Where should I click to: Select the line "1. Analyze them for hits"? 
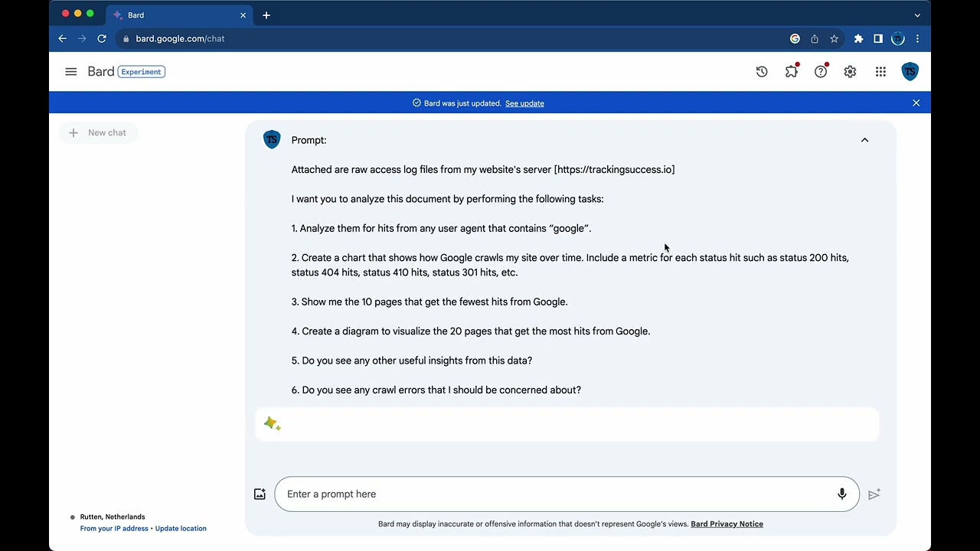click(x=442, y=229)
